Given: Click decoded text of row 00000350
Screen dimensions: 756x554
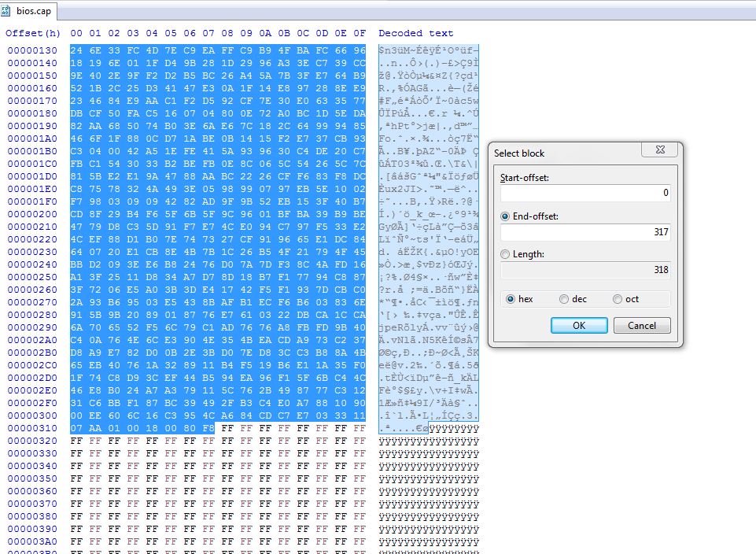Looking at the screenshot, I should [429, 478].
